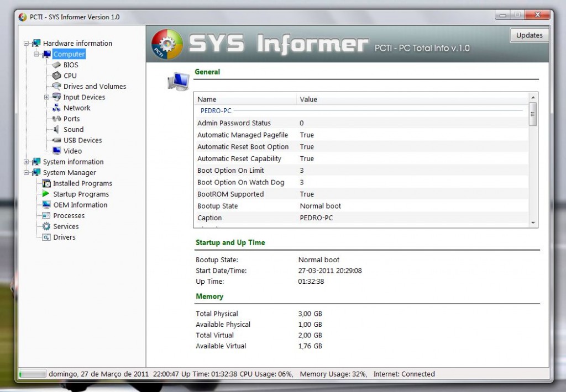Click the green Startup Programs arrow icon
The width and height of the screenshot is (566, 392).
click(x=46, y=194)
